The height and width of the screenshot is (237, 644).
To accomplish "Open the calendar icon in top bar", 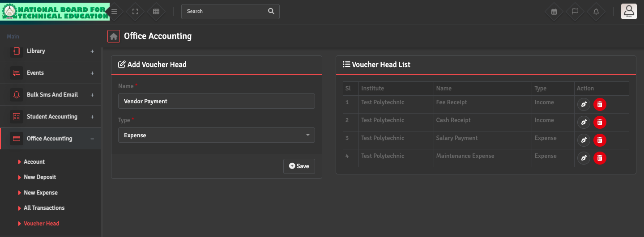I will 554,12.
